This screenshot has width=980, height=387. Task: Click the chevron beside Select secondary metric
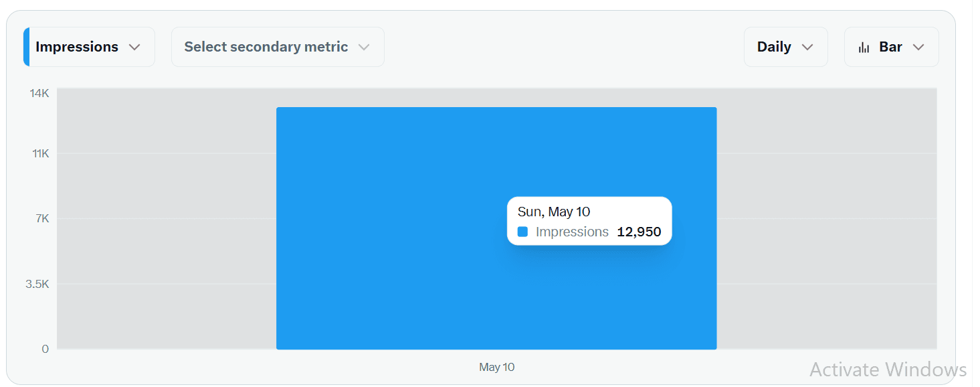coord(364,48)
